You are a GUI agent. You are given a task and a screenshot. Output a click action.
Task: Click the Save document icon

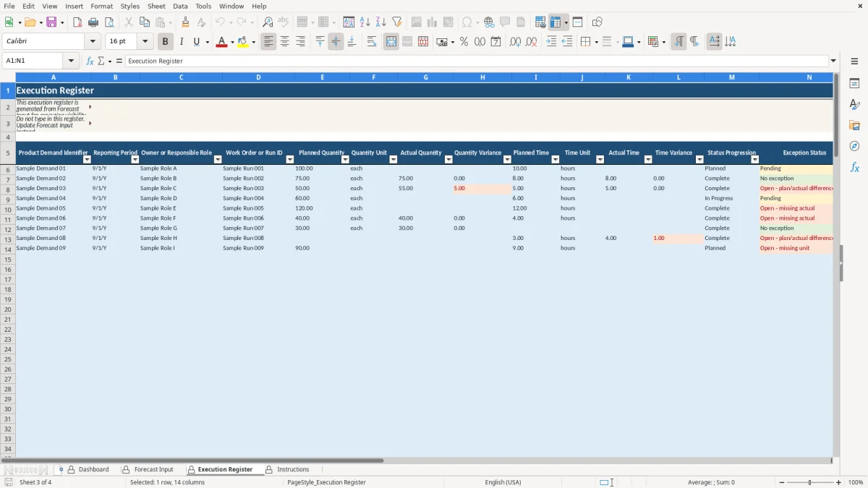pyautogui.click(x=51, y=22)
